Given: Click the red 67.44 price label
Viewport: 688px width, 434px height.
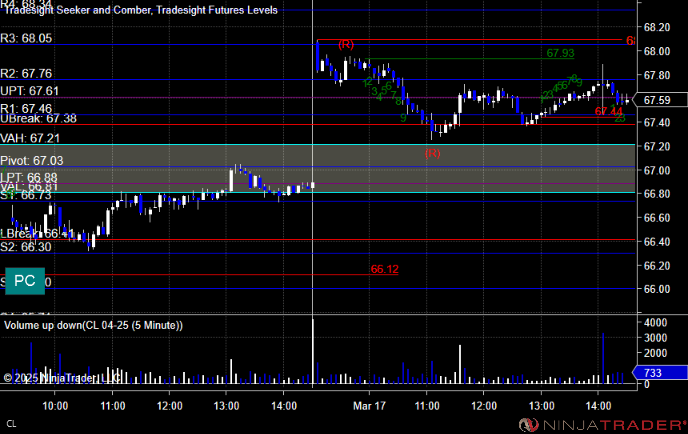Looking at the screenshot, I should pyautogui.click(x=609, y=111).
